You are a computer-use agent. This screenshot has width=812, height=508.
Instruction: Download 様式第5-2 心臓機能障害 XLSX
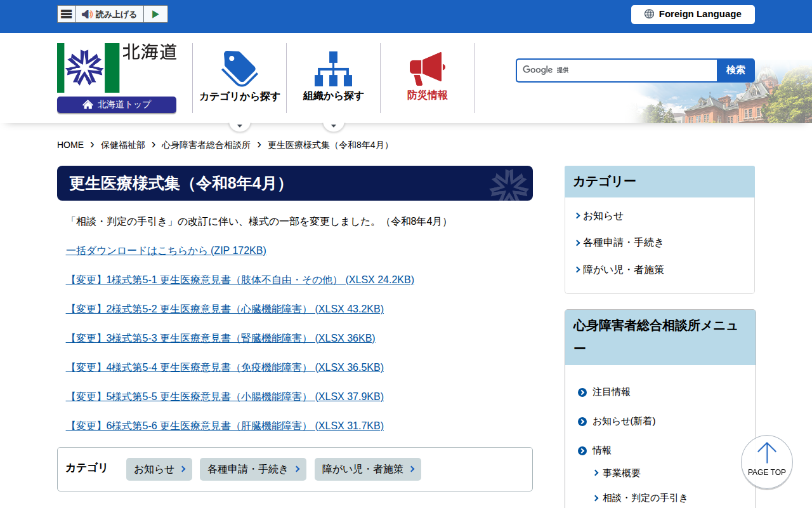225,309
